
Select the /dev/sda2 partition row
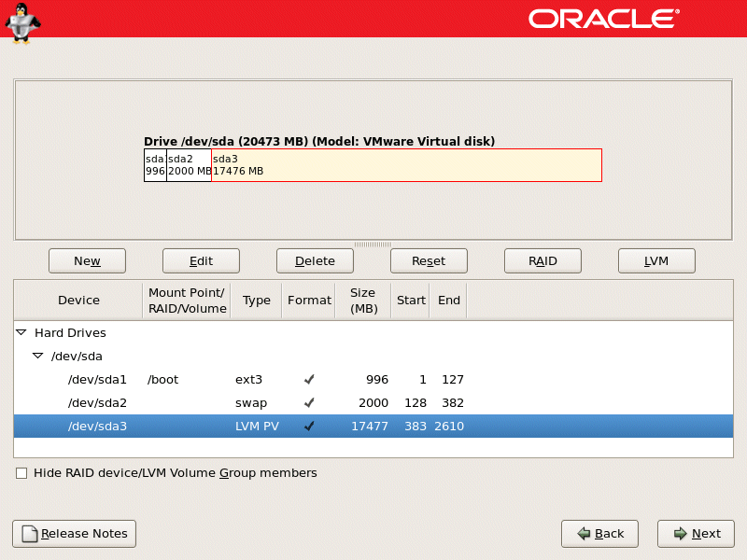point(373,403)
